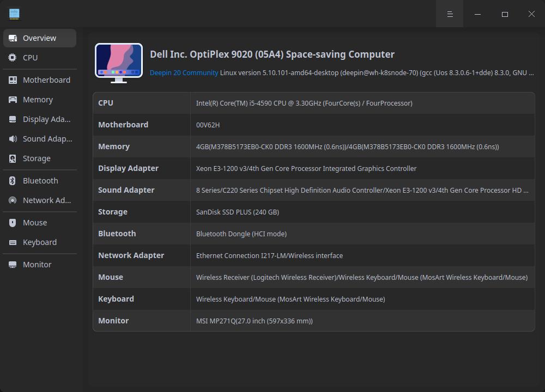Image resolution: width=545 pixels, height=392 pixels.
Task: Click the Bluetooth icon in sidebar
Action: [x=12, y=181]
